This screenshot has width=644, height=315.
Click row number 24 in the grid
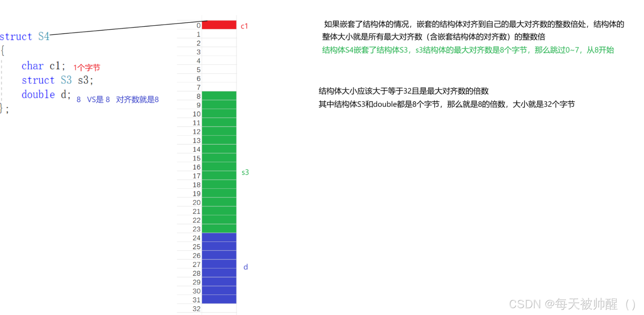(x=196, y=238)
